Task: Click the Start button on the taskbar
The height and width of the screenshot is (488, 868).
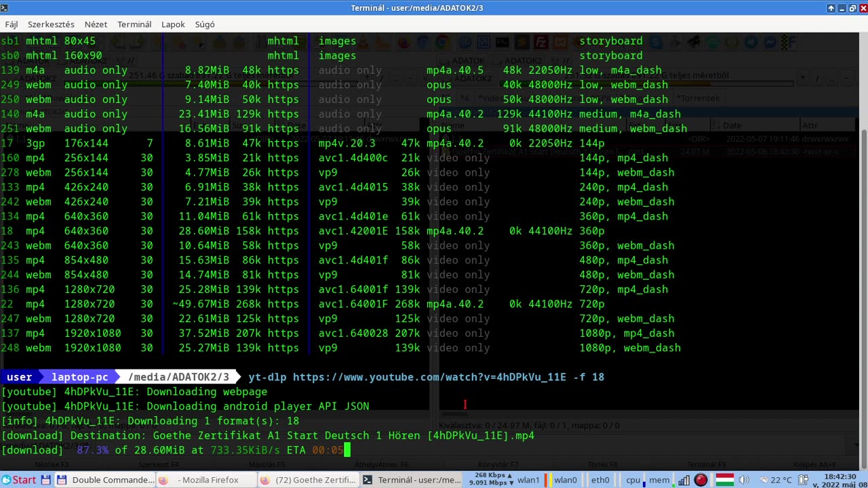Action: coord(18,480)
